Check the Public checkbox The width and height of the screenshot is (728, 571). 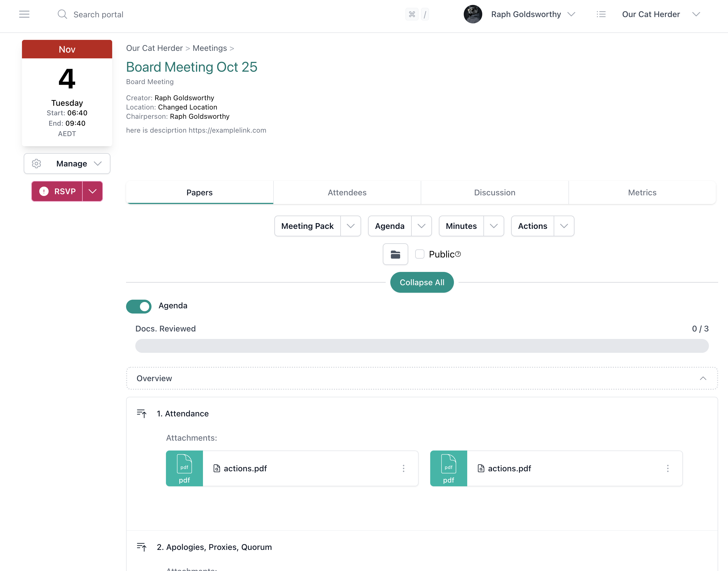[x=419, y=254]
